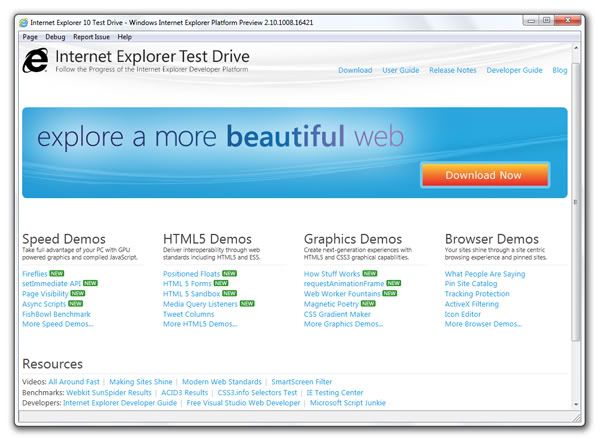Open the Magnetic Poetry demo
The image size is (600, 440).
point(331,304)
